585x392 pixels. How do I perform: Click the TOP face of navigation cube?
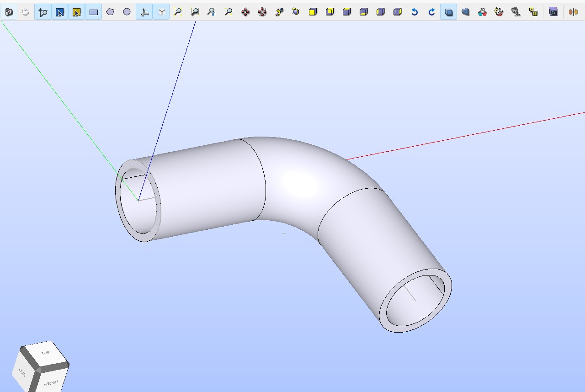click(x=45, y=353)
